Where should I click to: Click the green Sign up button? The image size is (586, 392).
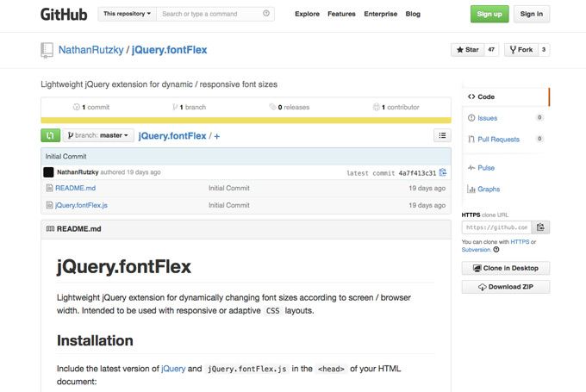[489, 14]
